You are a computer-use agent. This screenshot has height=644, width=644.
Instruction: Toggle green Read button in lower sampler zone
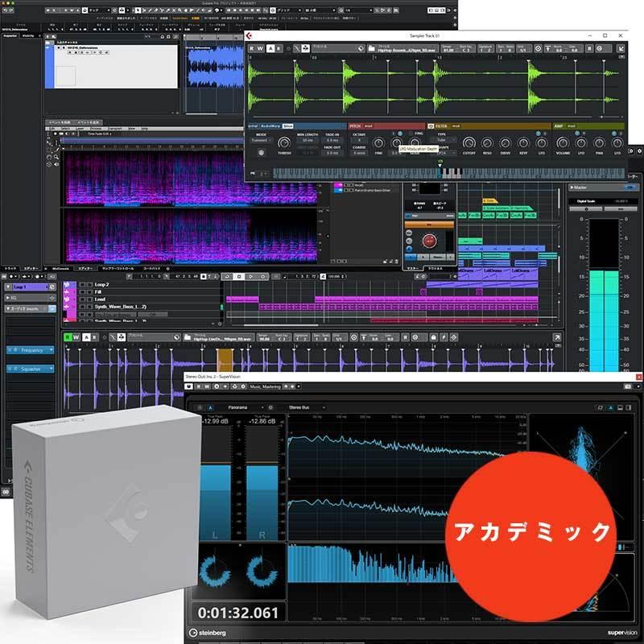[68, 337]
